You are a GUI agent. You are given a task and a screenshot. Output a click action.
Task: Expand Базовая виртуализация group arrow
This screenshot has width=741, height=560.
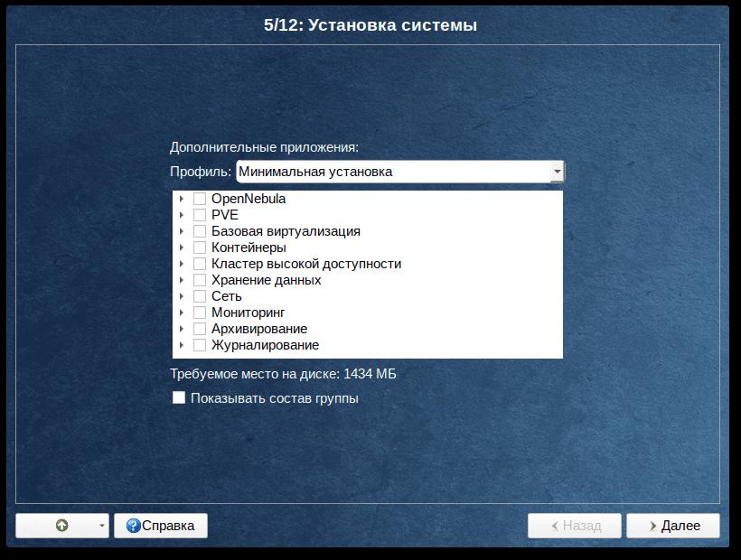pyautogui.click(x=182, y=231)
